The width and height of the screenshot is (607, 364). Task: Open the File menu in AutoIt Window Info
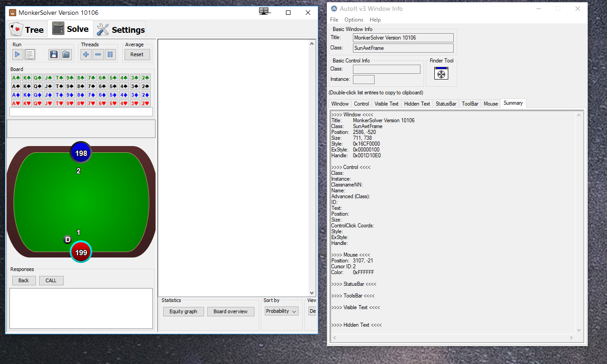click(334, 20)
